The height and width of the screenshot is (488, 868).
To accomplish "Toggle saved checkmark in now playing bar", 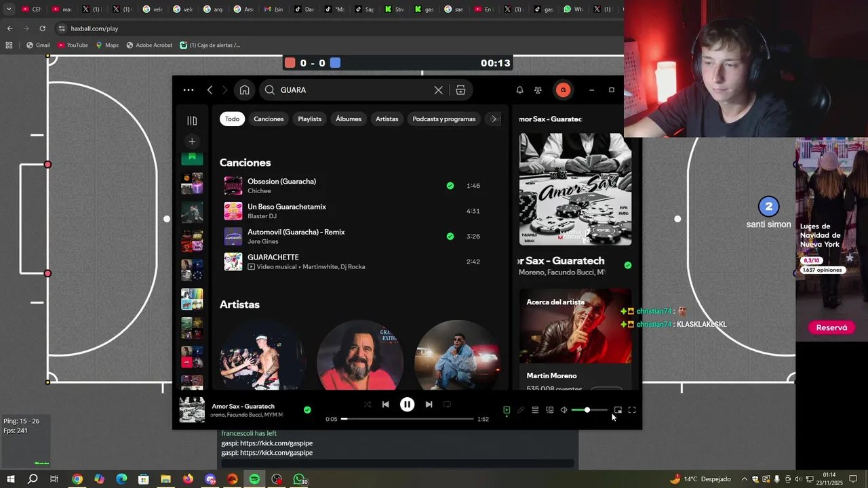I will coord(307,410).
